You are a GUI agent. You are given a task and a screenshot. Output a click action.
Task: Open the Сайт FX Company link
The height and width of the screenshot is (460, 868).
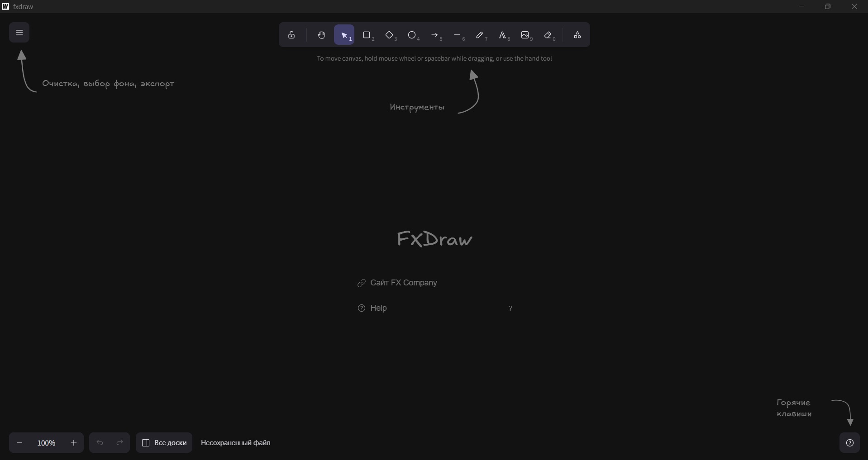(x=398, y=283)
